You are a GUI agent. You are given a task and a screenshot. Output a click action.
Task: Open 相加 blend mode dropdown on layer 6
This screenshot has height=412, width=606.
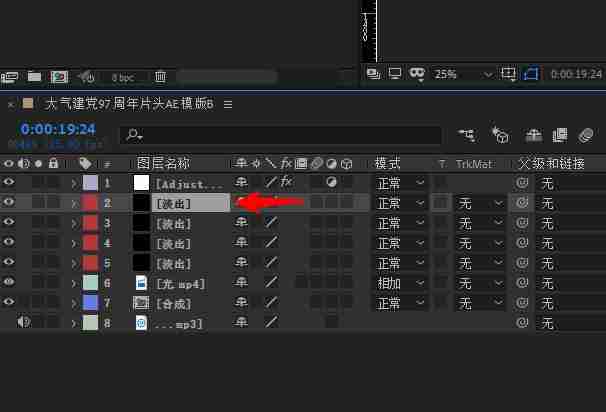[x=400, y=283]
